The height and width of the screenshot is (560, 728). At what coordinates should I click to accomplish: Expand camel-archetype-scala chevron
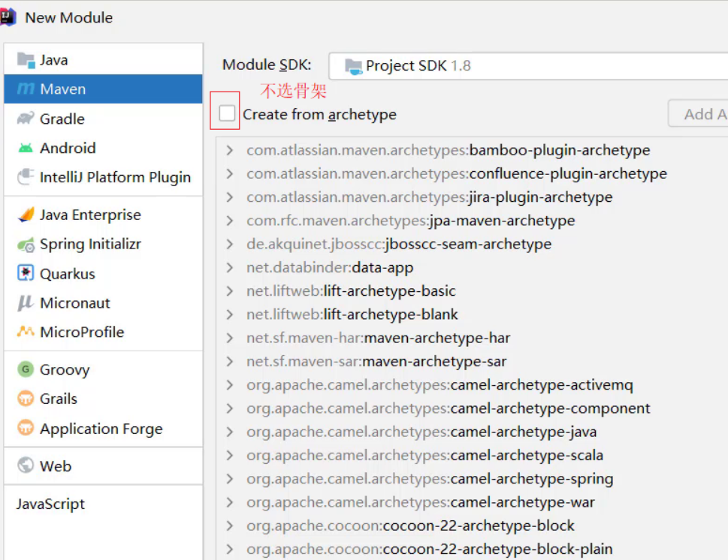[229, 455]
